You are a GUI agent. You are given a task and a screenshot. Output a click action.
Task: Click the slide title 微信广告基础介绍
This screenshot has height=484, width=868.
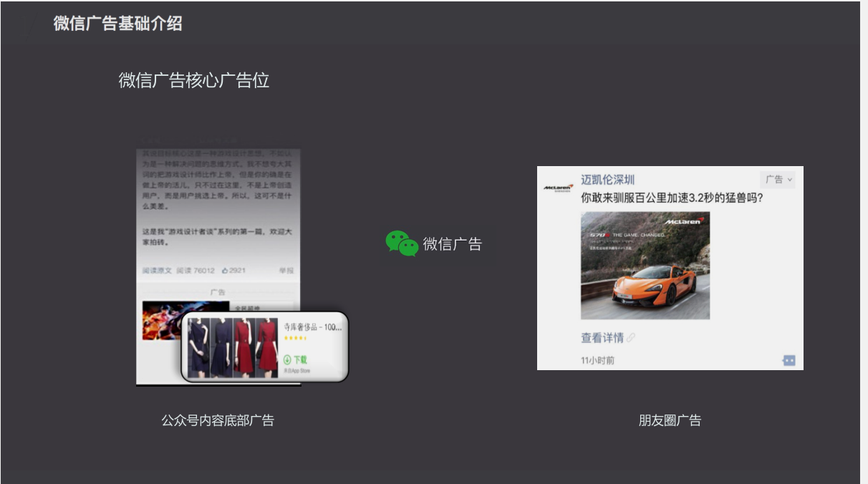117,23
